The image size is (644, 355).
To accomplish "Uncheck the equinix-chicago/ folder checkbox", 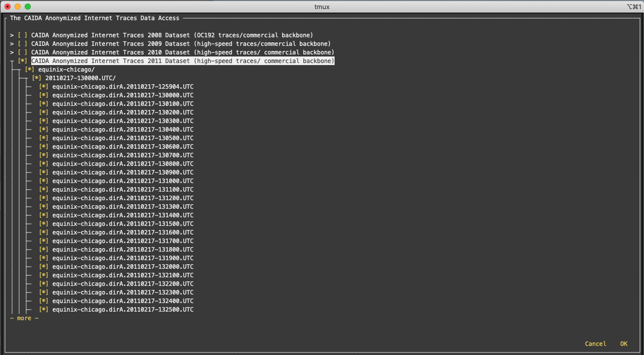I will click(29, 70).
